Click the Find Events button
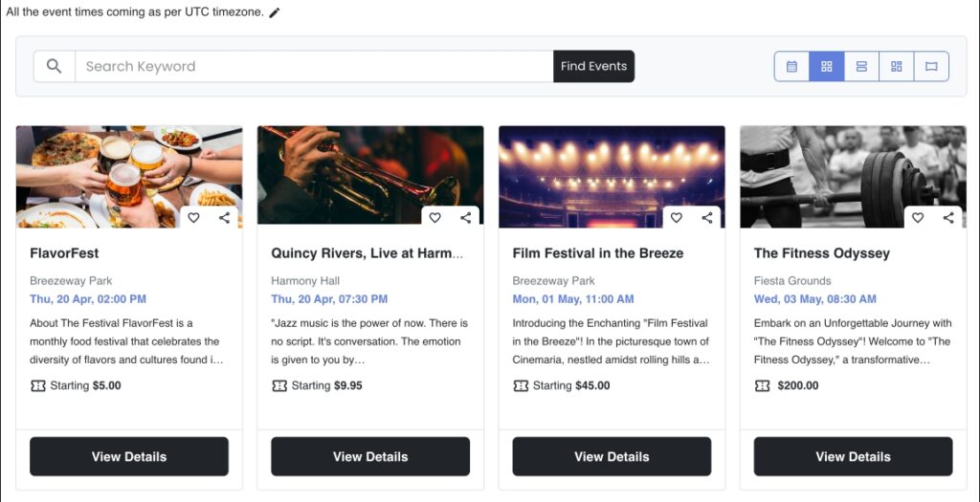Image resolution: width=980 pixels, height=502 pixels. [x=593, y=66]
